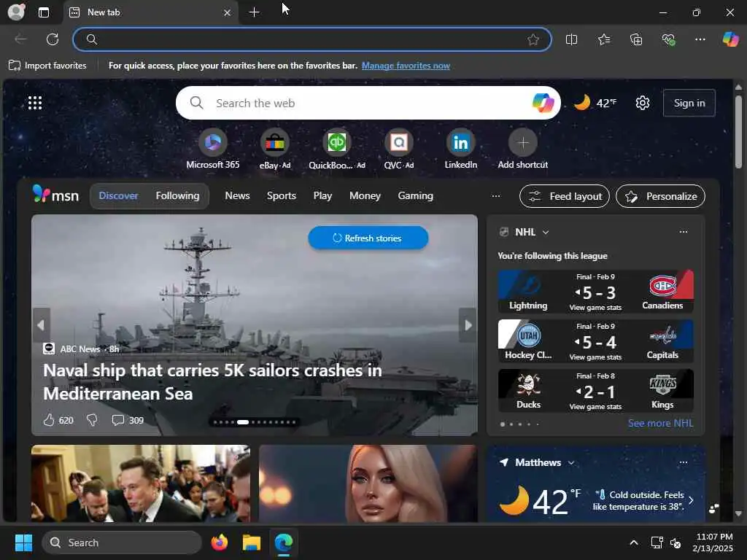Image resolution: width=747 pixels, height=560 pixels.
Task: Open the Gaming feed tab
Action: (415, 195)
